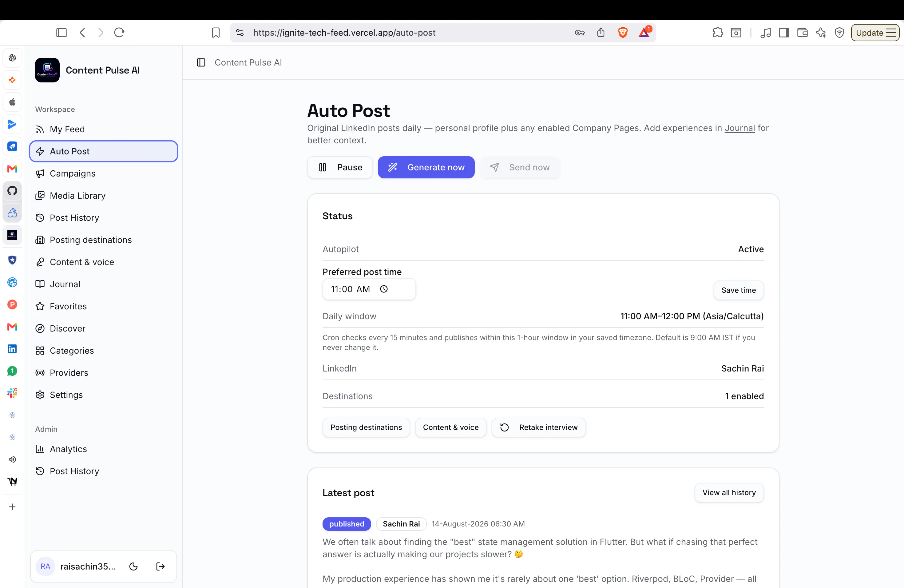Click the Generate now button

[x=426, y=167]
